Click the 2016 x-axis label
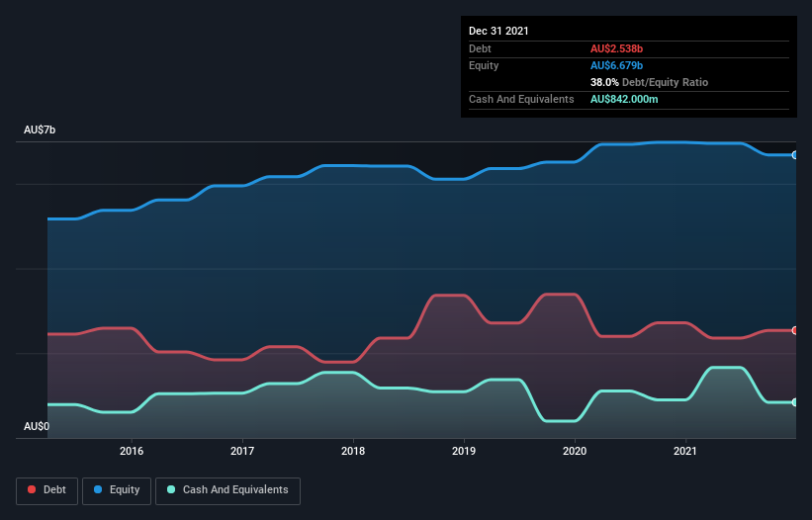The width and height of the screenshot is (812, 520). (x=132, y=451)
